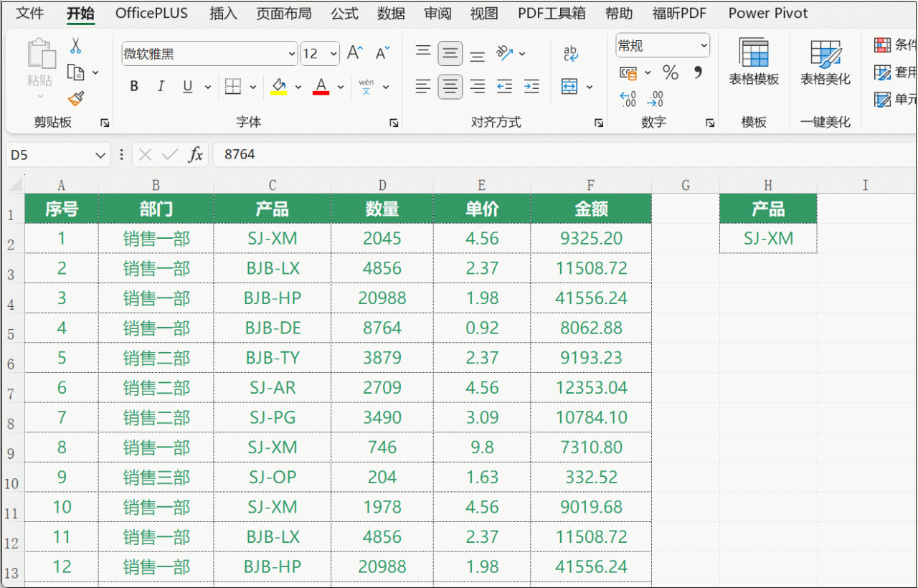Select column D header

click(382, 185)
